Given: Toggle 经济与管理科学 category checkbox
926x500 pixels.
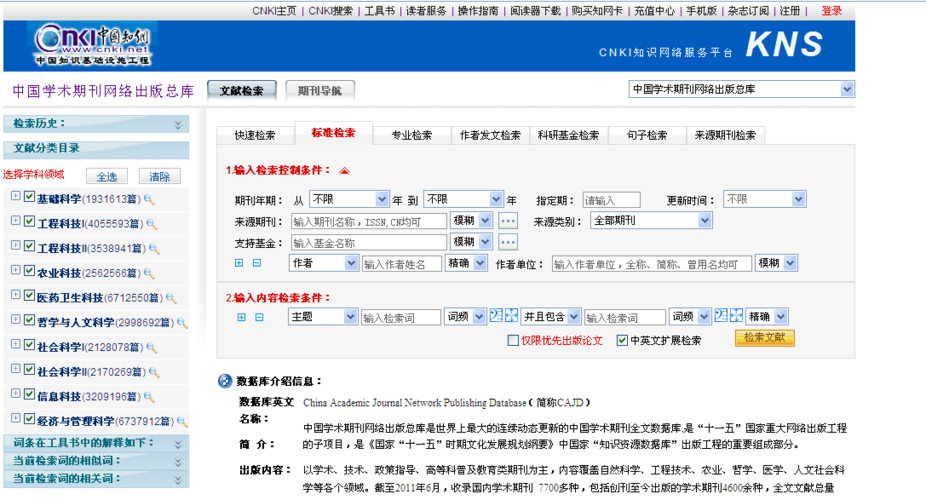Looking at the screenshot, I should tap(29, 419).
